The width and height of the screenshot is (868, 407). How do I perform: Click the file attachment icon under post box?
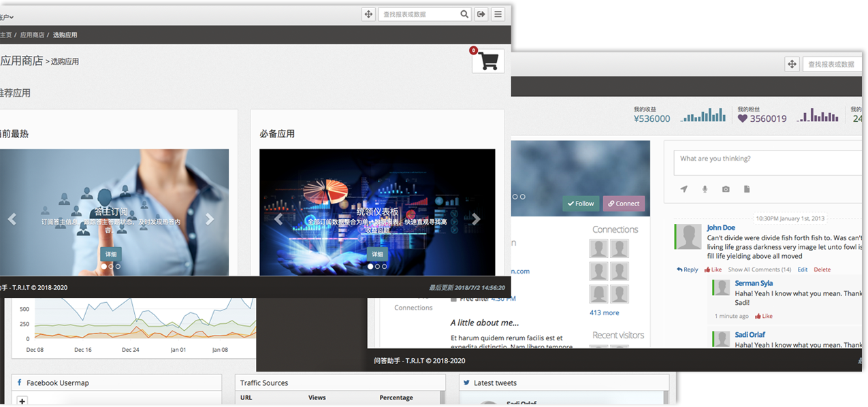[x=747, y=189]
